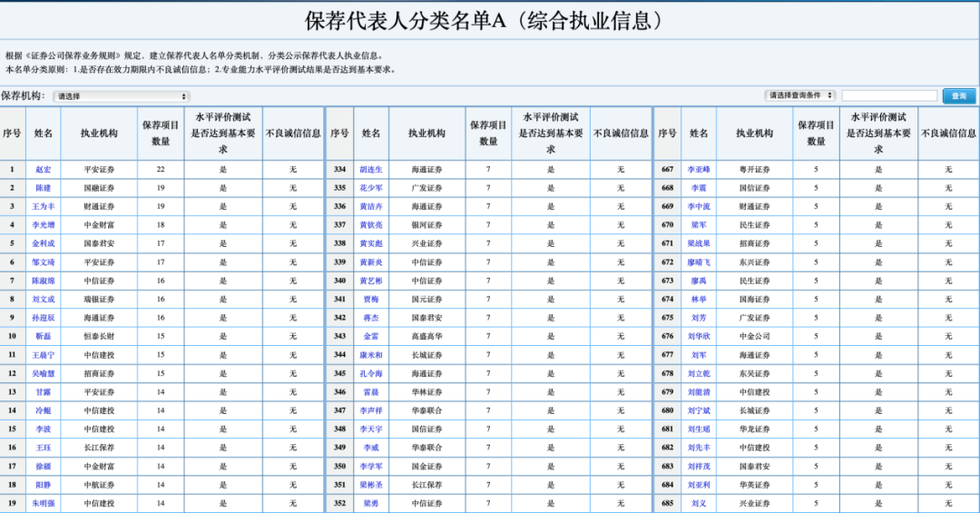
Task: Open 刘义's name link
Action: (699, 503)
